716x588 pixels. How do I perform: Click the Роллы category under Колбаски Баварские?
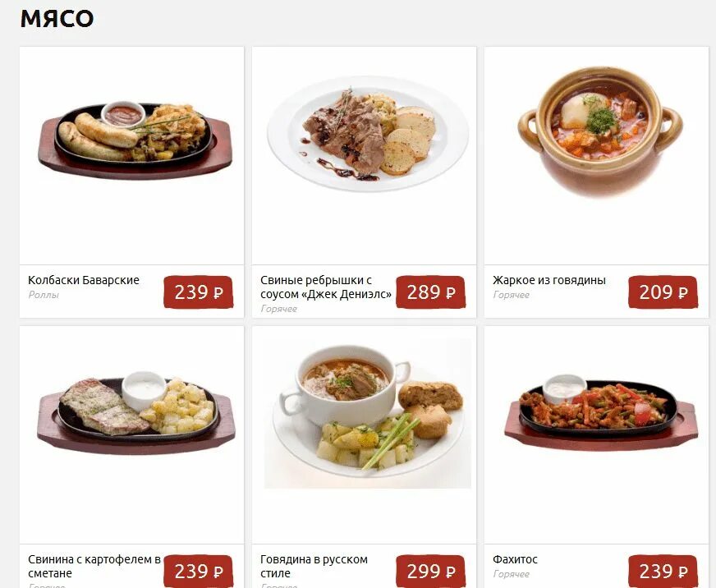tap(44, 295)
